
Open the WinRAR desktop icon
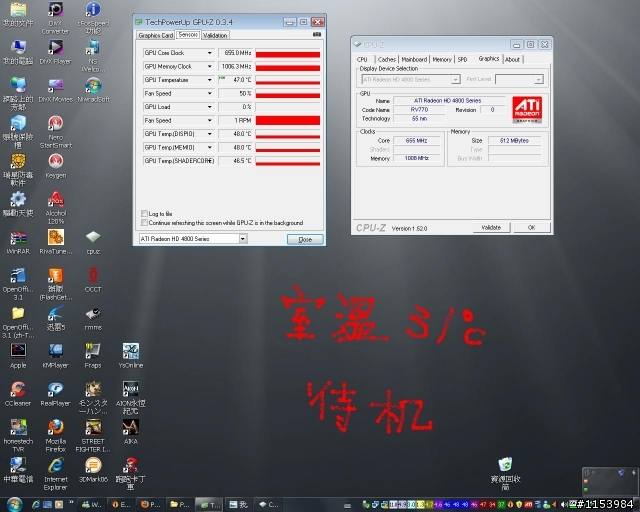coord(18,242)
